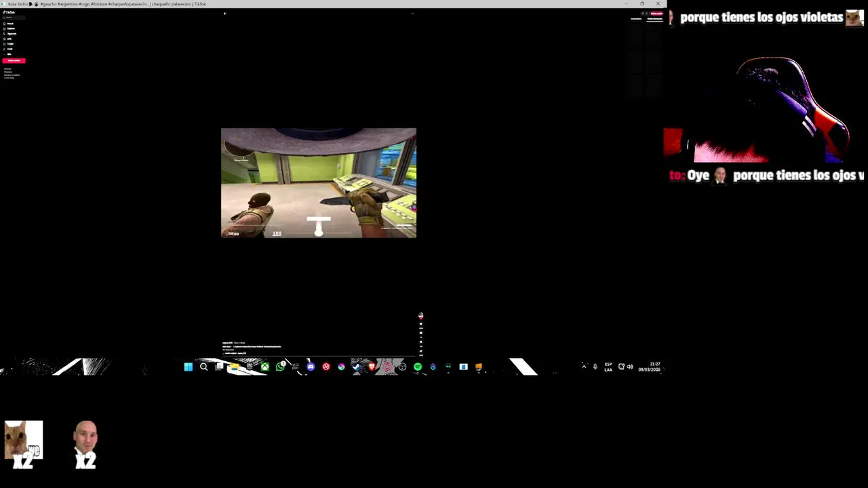Open the TikTok logo home link
The width and height of the screenshot is (868, 488).
[x=9, y=12]
